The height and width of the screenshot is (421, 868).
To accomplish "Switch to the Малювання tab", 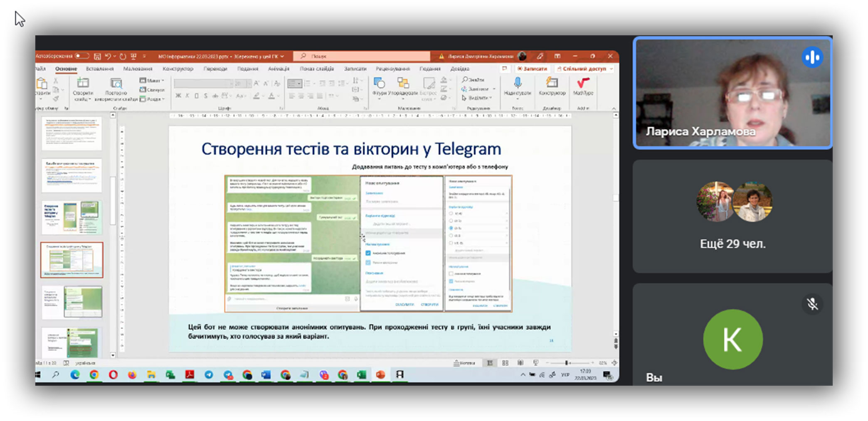I will point(138,69).
